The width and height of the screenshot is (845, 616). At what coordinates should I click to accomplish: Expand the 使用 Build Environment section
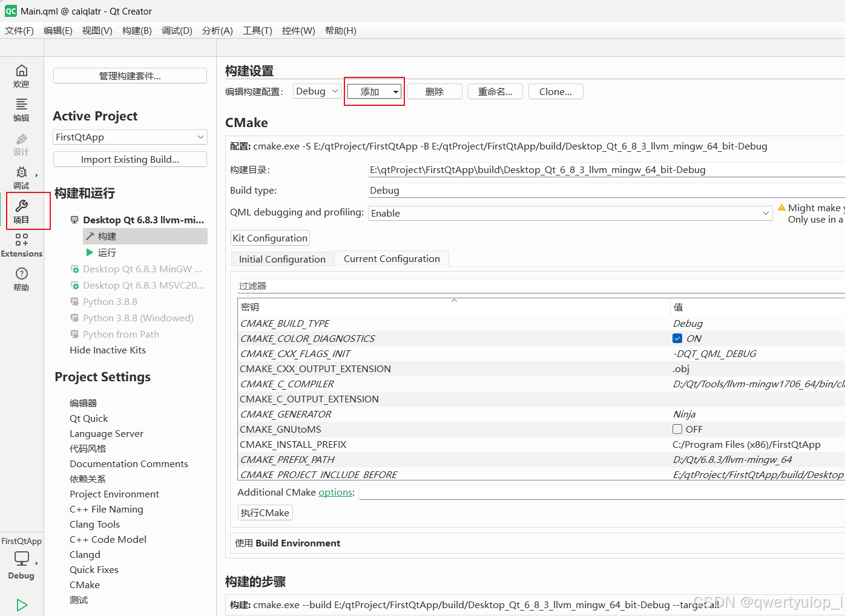click(x=538, y=543)
